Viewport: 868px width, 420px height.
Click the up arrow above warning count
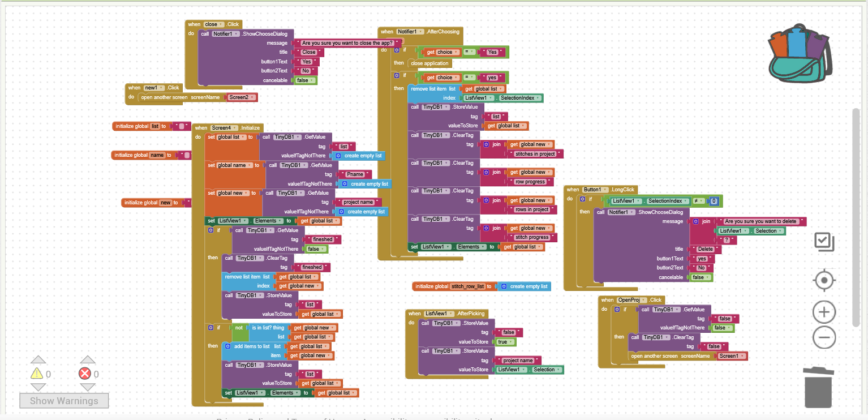[38, 359]
